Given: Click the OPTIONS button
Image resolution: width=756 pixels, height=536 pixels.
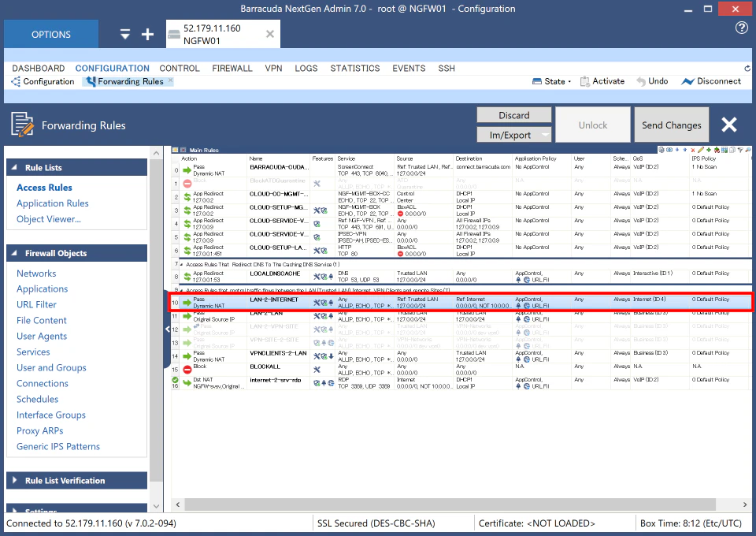Looking at the screenshot, I should click(x=51, y=34).
